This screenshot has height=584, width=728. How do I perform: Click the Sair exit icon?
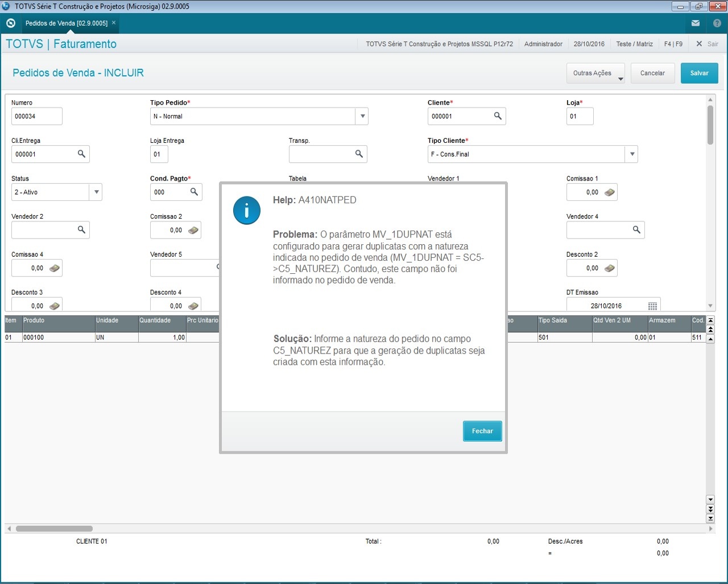click(699, 44)
